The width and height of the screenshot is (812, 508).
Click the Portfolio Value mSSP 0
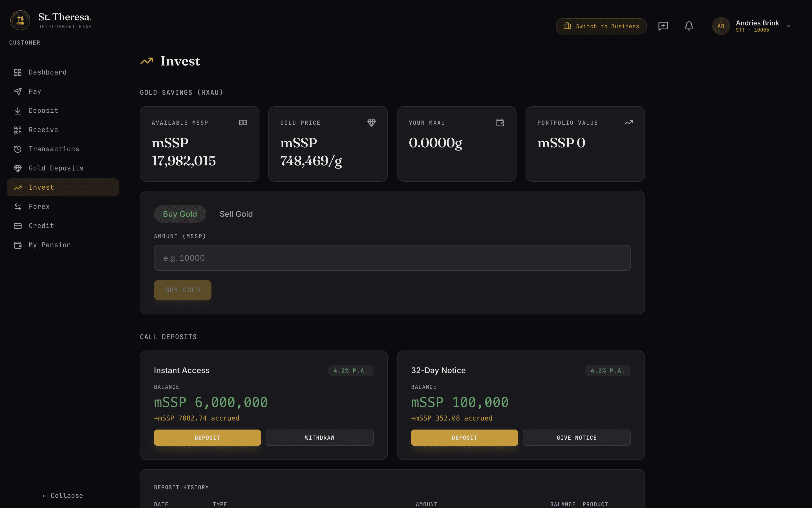(561, 143)
